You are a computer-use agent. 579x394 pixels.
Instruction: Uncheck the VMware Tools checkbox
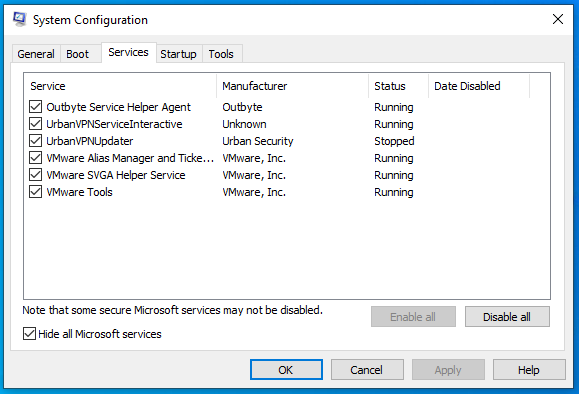35,192
